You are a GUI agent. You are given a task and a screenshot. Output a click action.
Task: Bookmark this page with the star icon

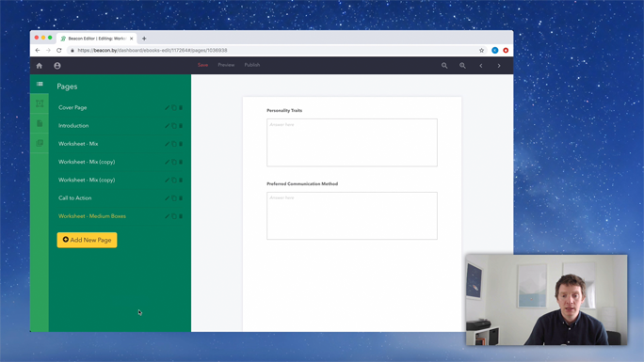point(482,50)
